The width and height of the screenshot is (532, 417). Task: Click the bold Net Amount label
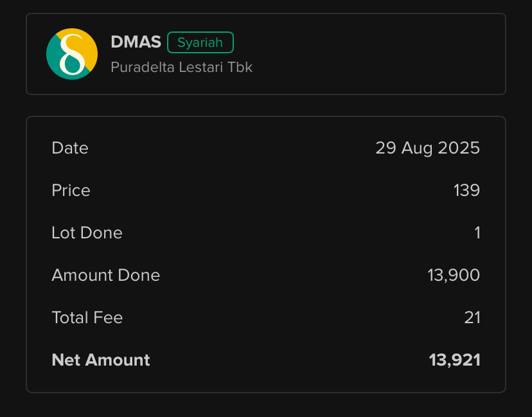pos(101,360)
